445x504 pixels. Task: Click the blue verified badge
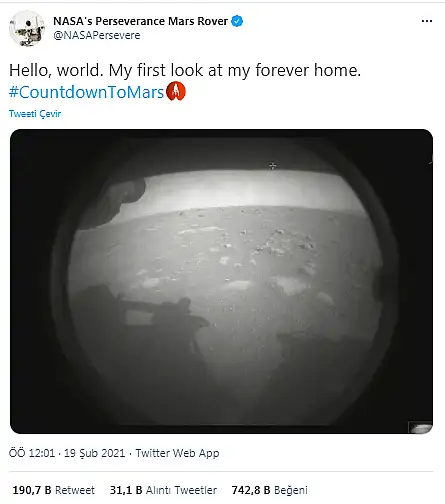tap(237, 21)
